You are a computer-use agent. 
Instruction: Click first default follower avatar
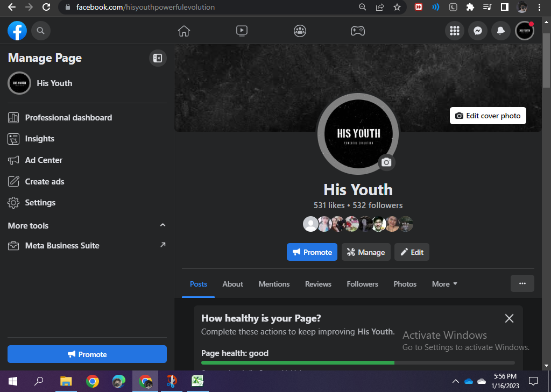(x=310, y=224)
